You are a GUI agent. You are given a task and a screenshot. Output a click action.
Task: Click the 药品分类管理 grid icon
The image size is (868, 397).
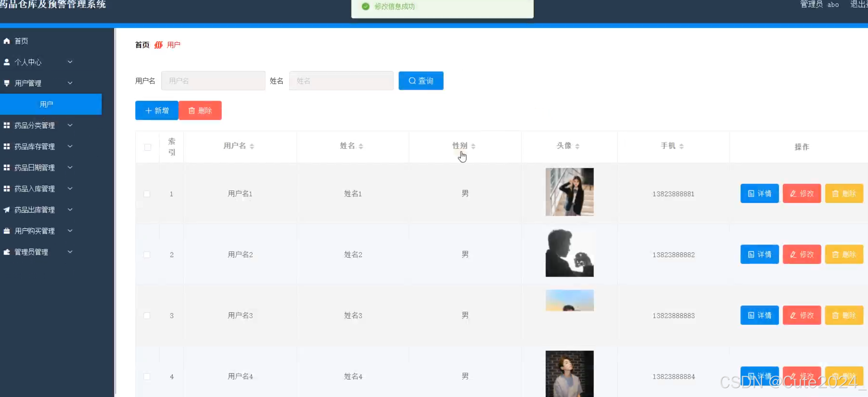click(x=7, y=125)
